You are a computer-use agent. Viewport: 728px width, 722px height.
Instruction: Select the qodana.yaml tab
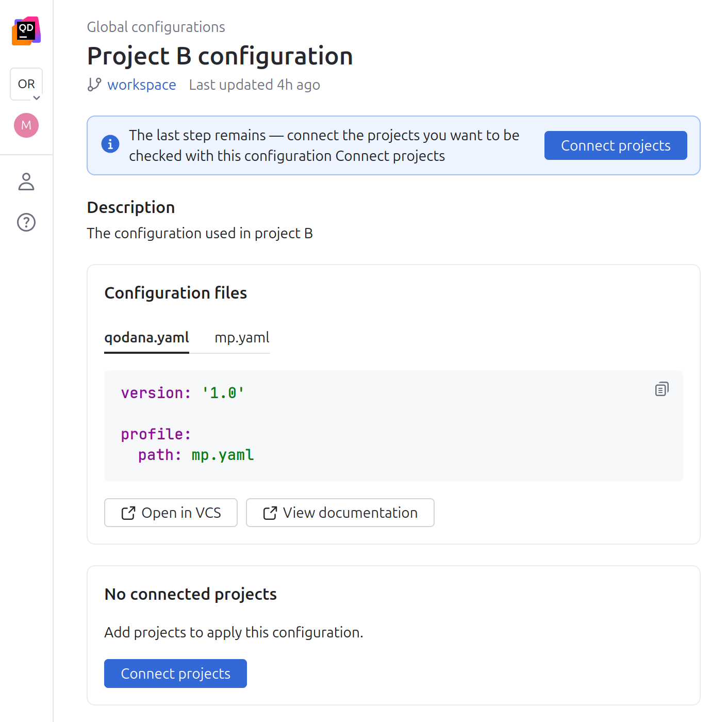tap(146, 337)
